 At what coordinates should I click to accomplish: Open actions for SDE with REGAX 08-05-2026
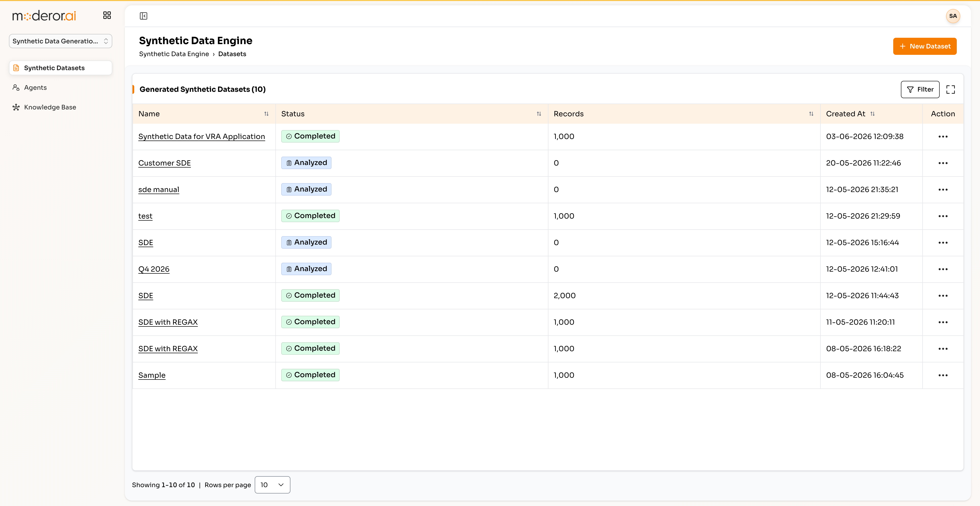click(943, 349)
